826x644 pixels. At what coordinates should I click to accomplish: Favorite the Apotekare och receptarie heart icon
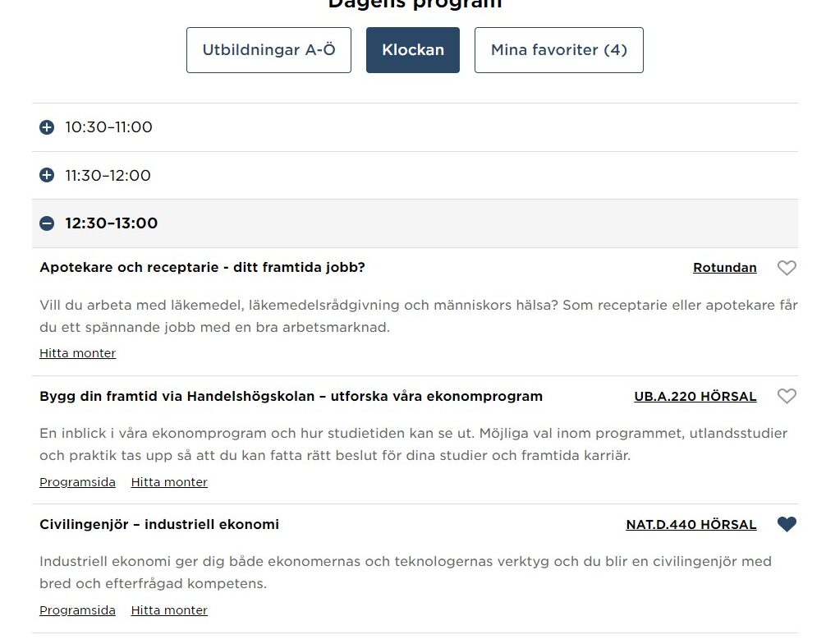pos(787,268)
